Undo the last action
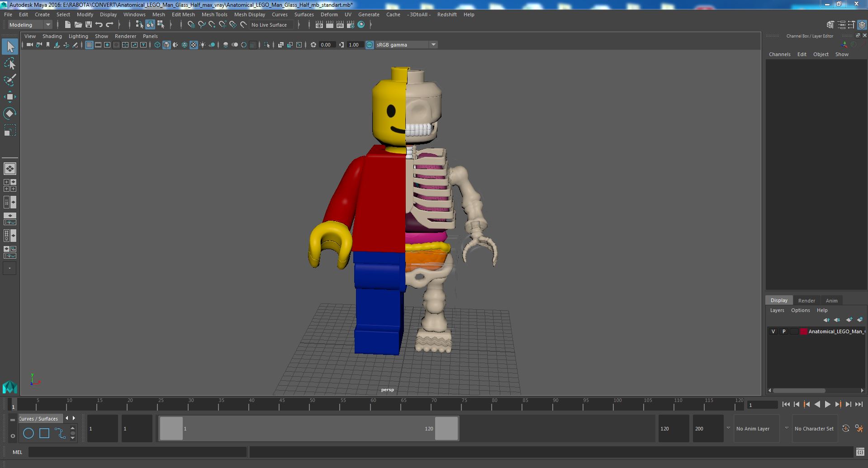The height and width of the screenshot is (468, 868). point(99,25)
